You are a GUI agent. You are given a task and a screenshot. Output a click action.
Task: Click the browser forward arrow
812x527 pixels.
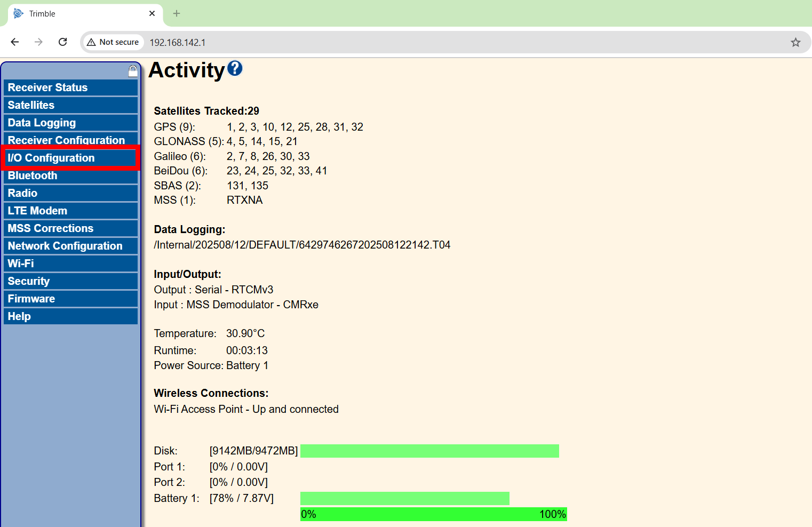(38, 42)
